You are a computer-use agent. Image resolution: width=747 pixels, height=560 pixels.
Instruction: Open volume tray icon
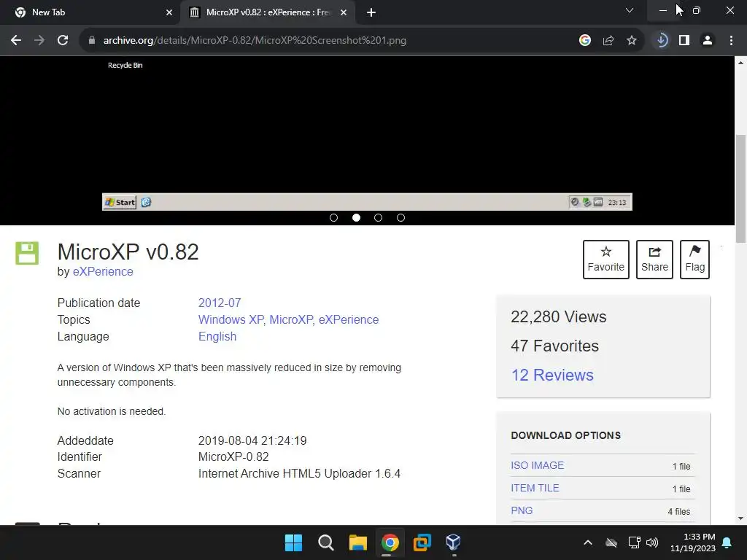pos(652,542)
